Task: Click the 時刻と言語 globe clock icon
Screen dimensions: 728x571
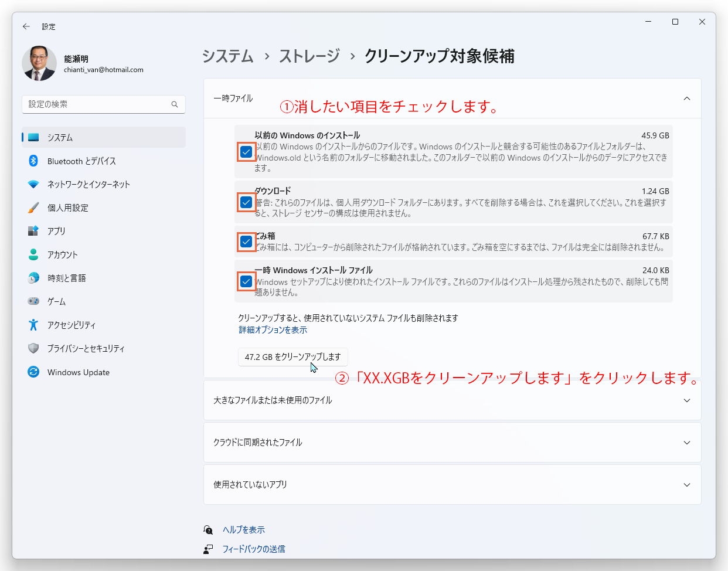Action: pos(33,278)
